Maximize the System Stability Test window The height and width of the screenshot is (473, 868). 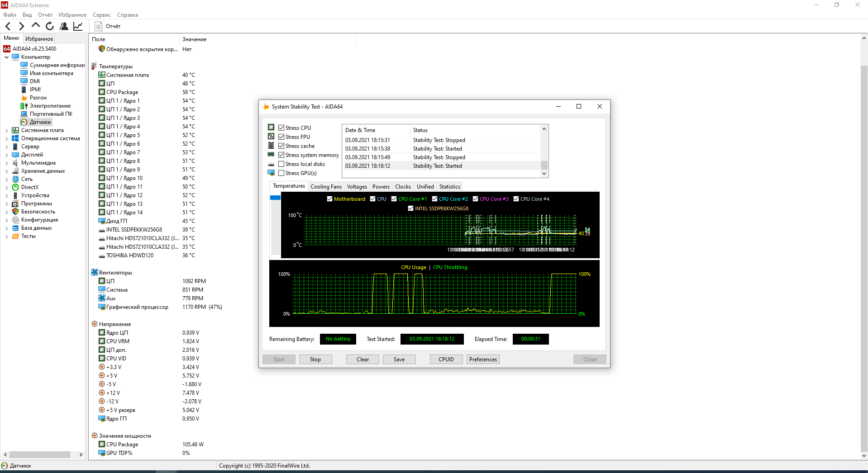point(579,107)
